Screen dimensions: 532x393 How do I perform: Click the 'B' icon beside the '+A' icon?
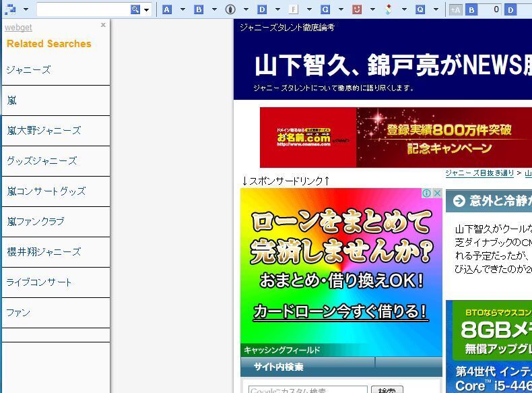coord(471,10)
